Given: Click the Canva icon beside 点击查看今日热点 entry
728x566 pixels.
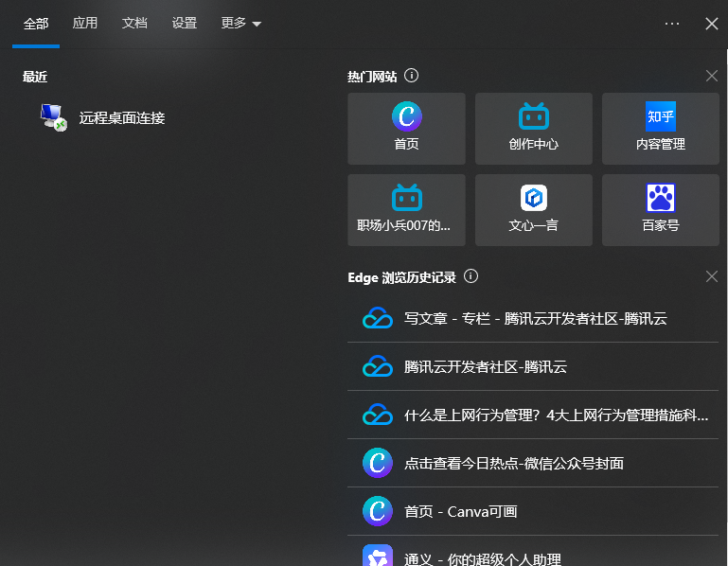Looking at the screenshot, I should pyautogui.click(x=378, y=463).
